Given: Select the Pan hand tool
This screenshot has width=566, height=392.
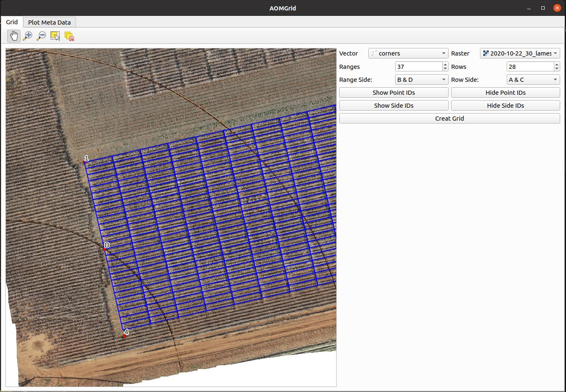Looking at the screenshot, I should click(x=14, y=36).
